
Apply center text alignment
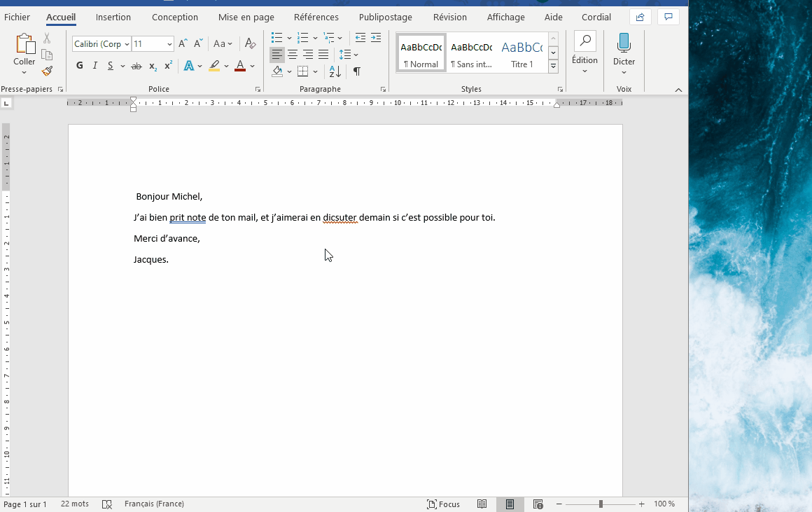tap(293, 55)
